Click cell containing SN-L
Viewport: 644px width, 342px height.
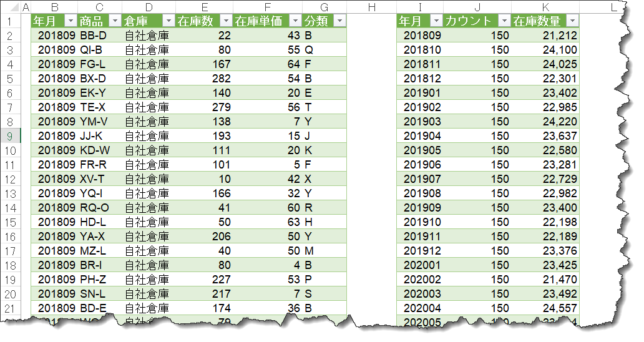tap(99, 294)
